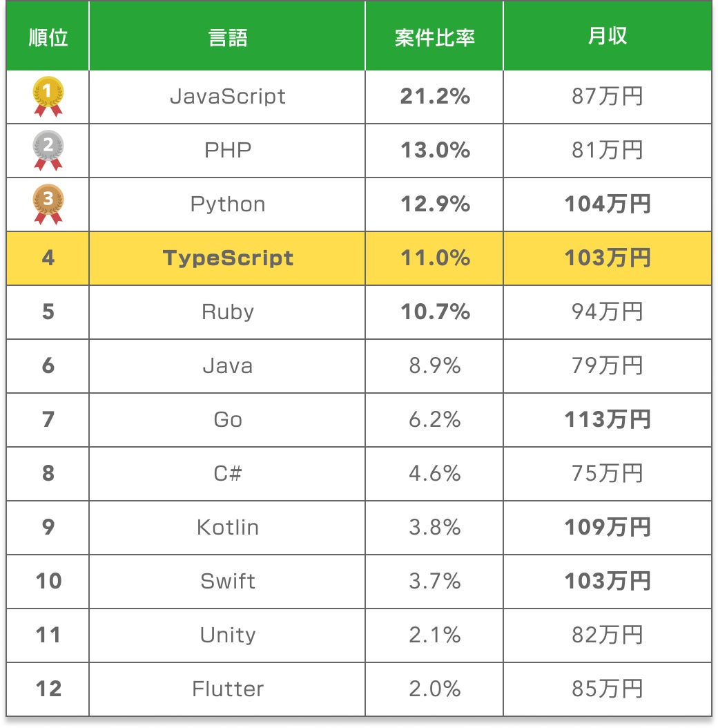Click the 順位 column header

click(48, 37)
